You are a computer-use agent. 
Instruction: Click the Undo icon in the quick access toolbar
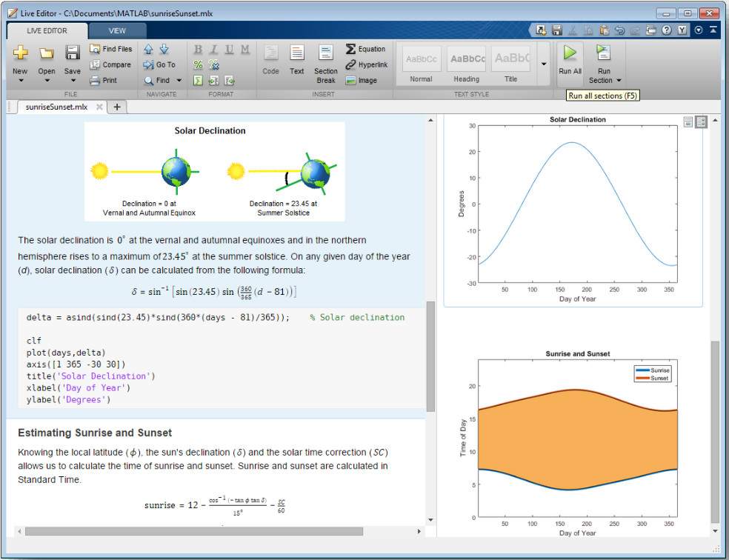click(x=619, y=29)
